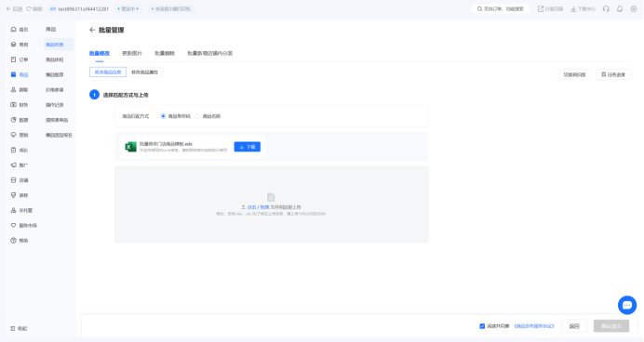Click the 收起 collapse sidebar icon

tap(13, 328)
